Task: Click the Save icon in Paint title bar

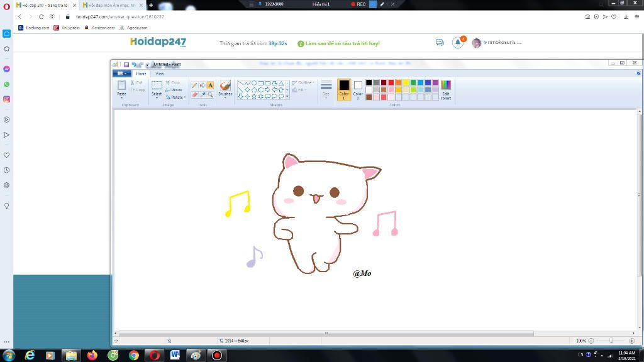Action: 126,65
